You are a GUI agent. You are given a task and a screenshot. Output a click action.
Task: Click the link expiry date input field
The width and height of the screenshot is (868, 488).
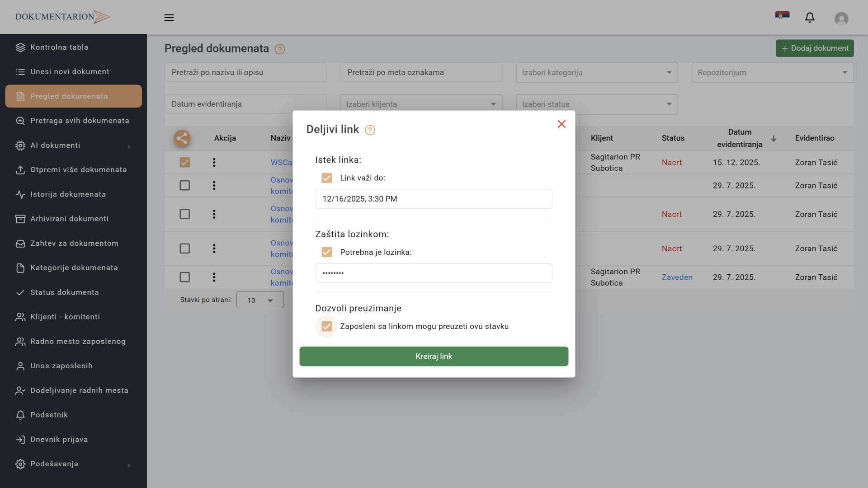coord(434,199)
